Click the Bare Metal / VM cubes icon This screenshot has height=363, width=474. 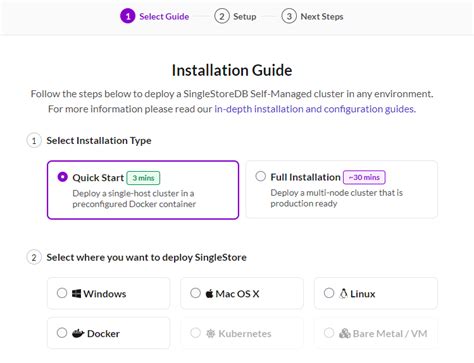pyautogui.click(x=345, y=333)
